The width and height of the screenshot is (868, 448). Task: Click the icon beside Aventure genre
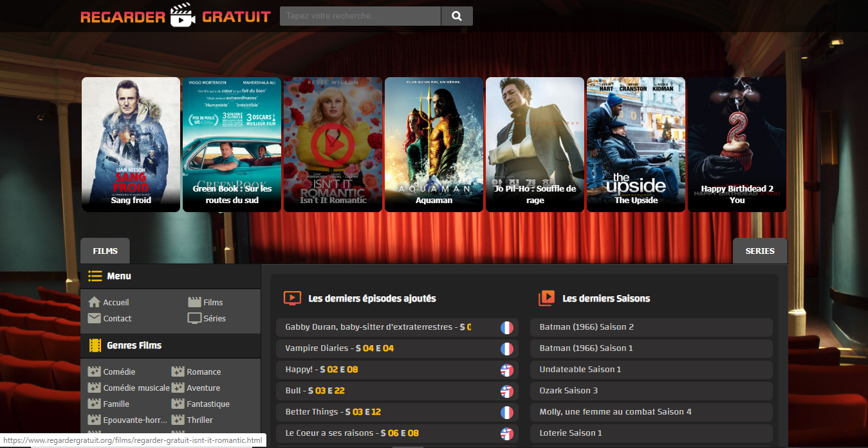178,388
